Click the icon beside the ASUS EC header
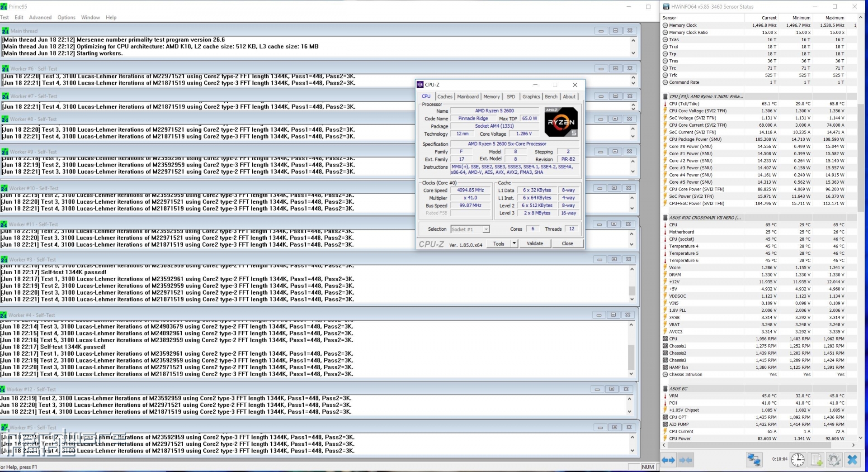Screen dimensions: 868x472 point(665,389)
